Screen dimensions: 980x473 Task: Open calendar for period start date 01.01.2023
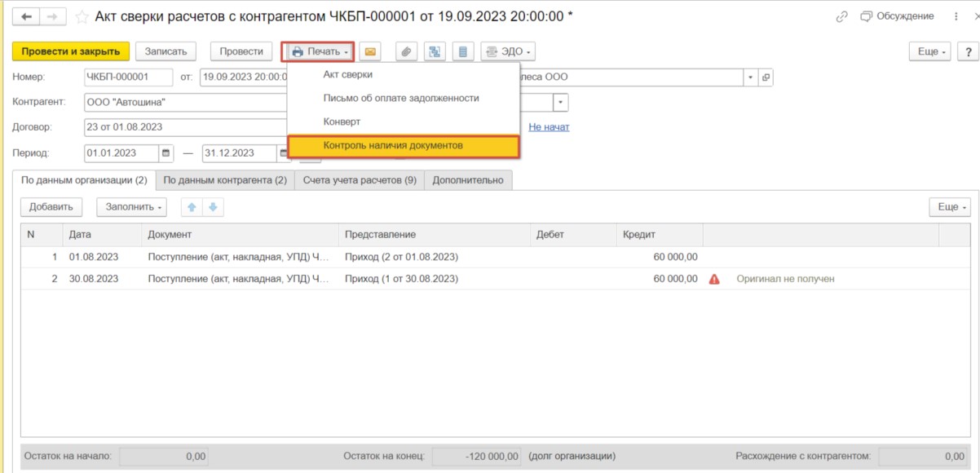[166, 153]
